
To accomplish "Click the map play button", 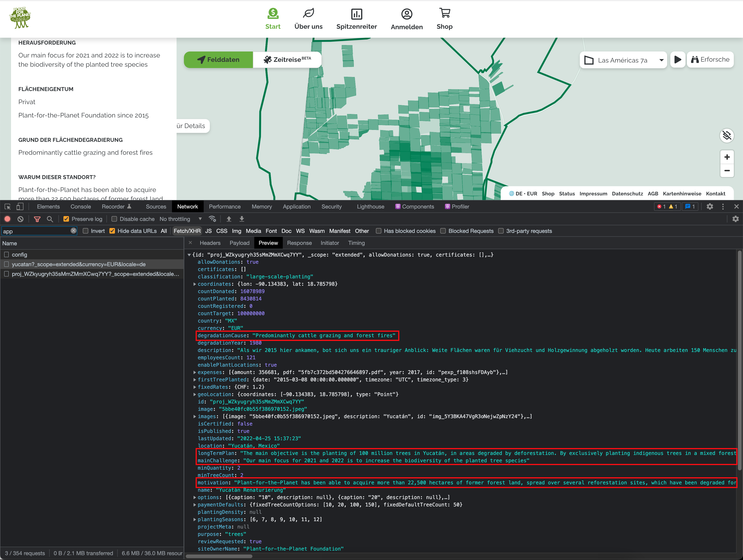I will pyautogui.click(x=678, y=60).
